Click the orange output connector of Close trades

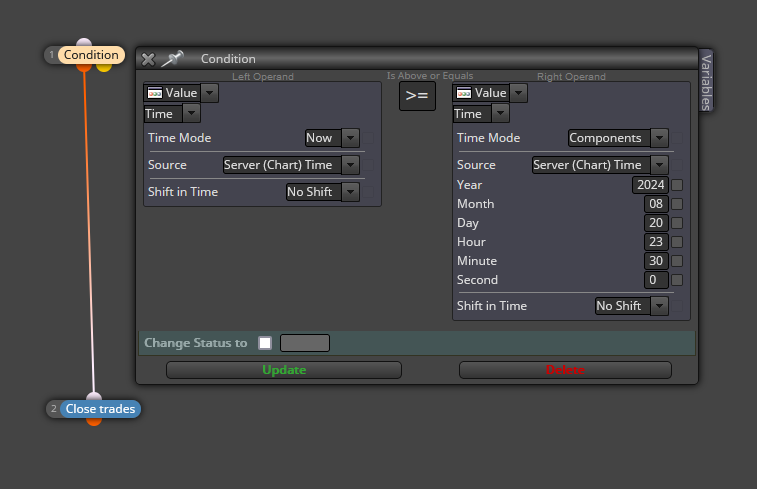point(94,421)
